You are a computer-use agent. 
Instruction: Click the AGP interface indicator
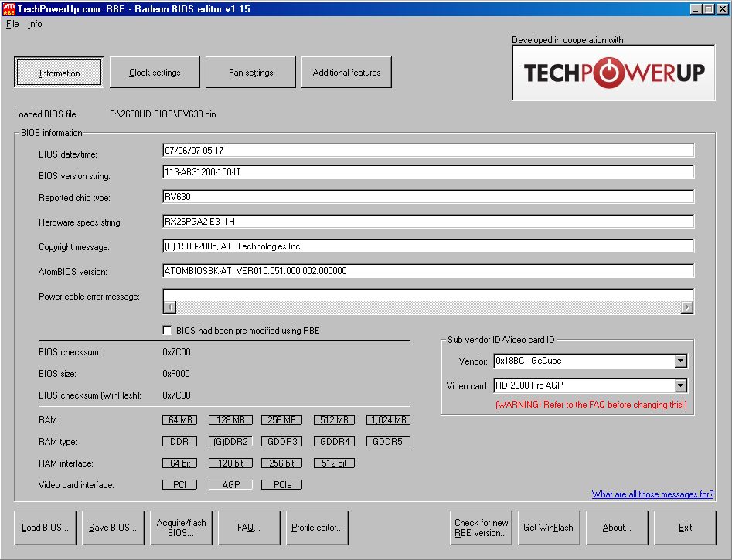pos(230,485)
